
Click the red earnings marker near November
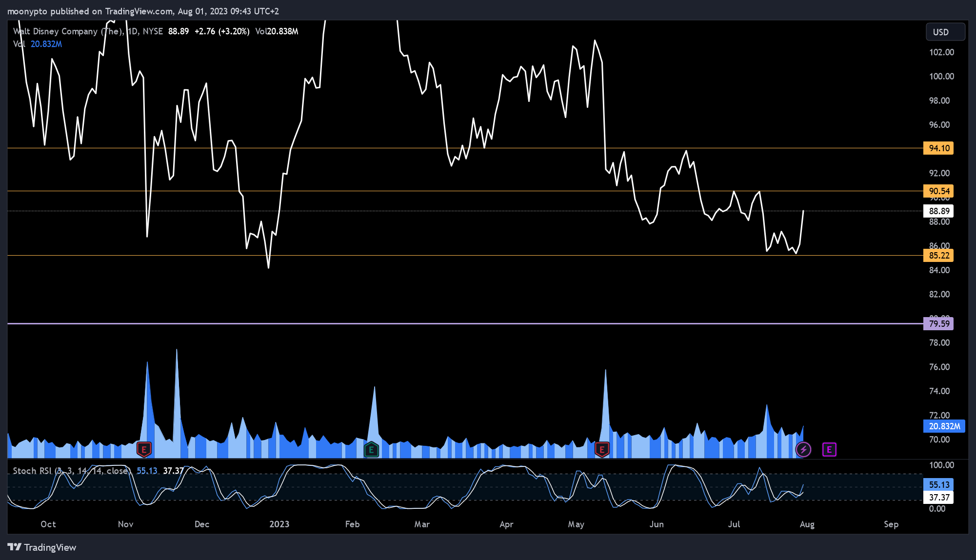tap(144, 449)
